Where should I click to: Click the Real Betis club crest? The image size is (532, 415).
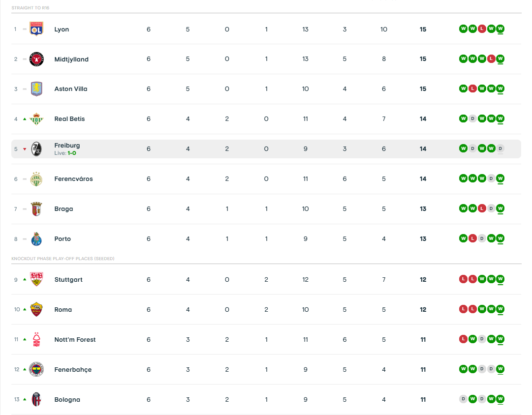coord(36,119)
